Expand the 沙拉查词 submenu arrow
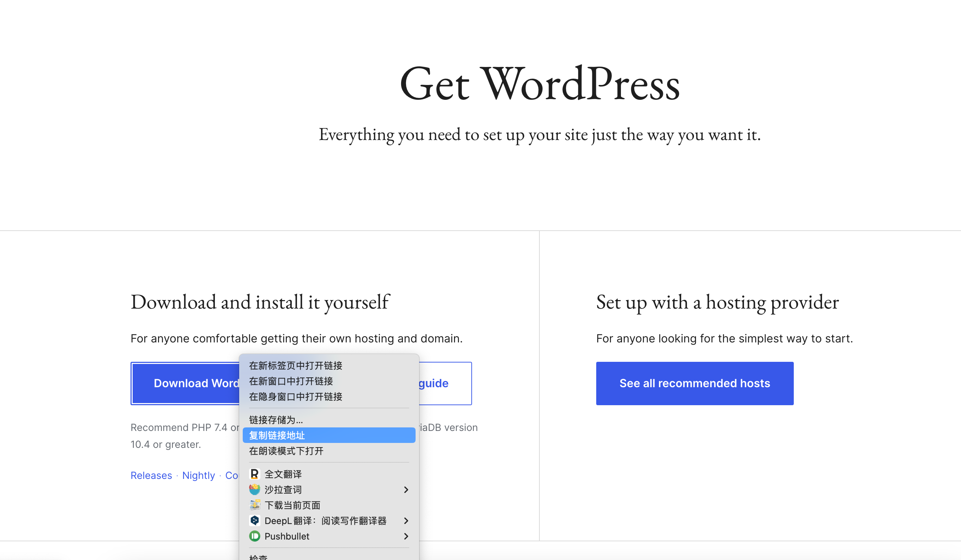Viewport: 961px width, 560px height. click(x=406, y=489)
